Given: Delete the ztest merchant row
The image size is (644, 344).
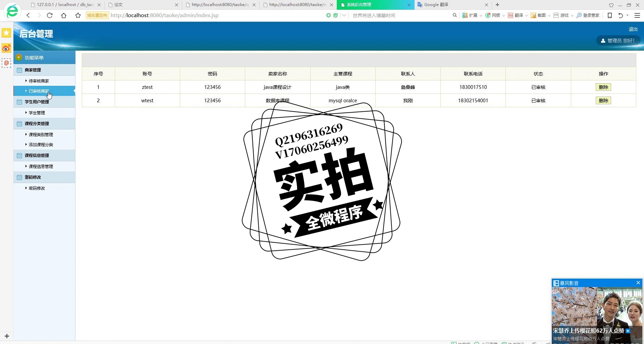Looking at the screenshot, I should [603, 87].
